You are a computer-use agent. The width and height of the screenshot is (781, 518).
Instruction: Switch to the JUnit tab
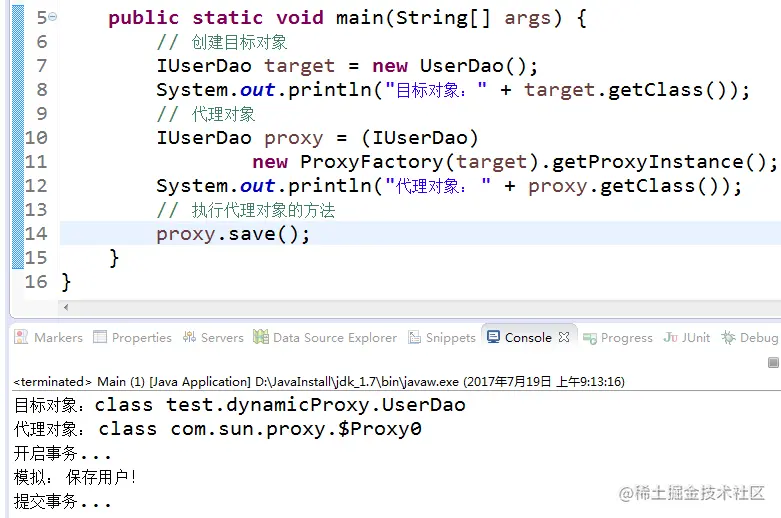pos(687,337)
